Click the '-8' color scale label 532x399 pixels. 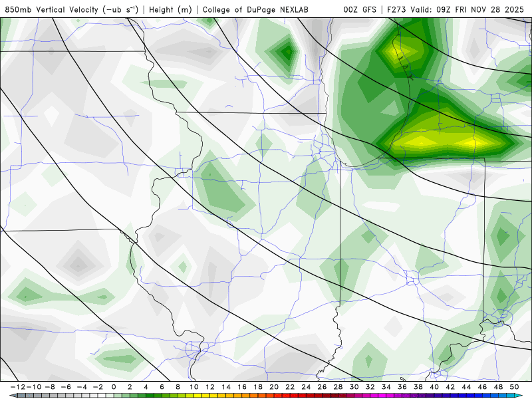pos(49,387)
